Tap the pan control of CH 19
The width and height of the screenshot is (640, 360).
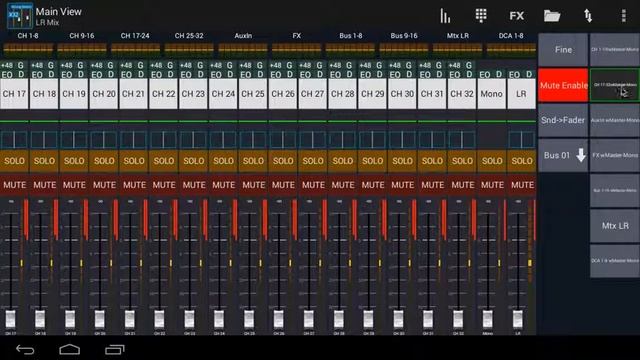(74, 140)
